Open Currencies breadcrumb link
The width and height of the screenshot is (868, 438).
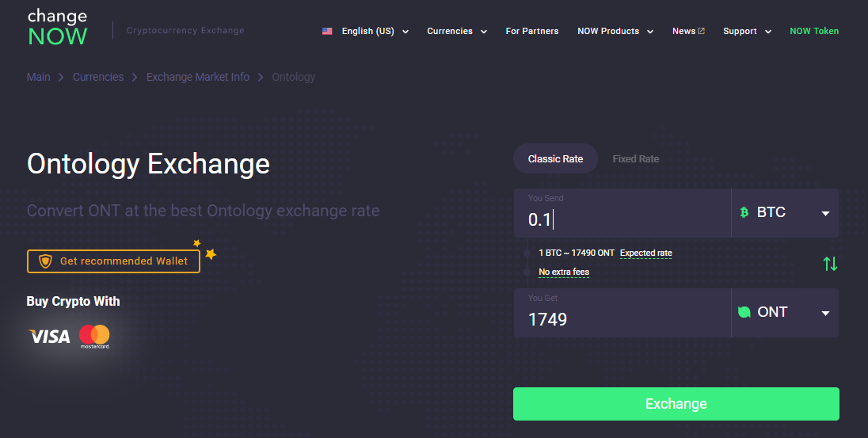(98, 77)
